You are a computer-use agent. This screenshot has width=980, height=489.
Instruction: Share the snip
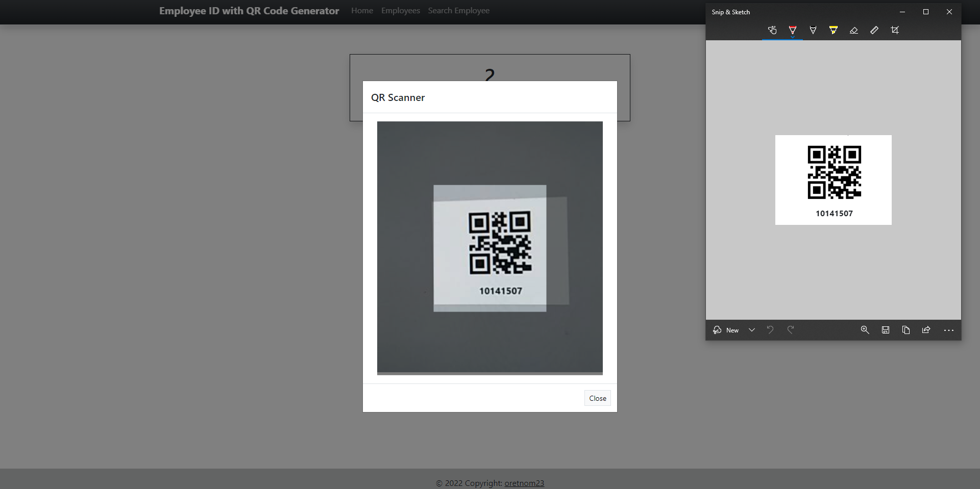(x=926, y=330)
